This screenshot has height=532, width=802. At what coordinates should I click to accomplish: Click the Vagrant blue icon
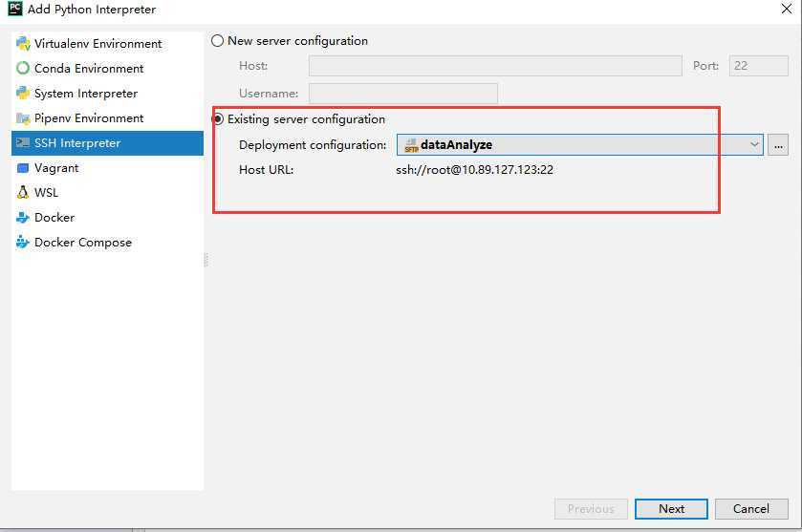(23, 168)
